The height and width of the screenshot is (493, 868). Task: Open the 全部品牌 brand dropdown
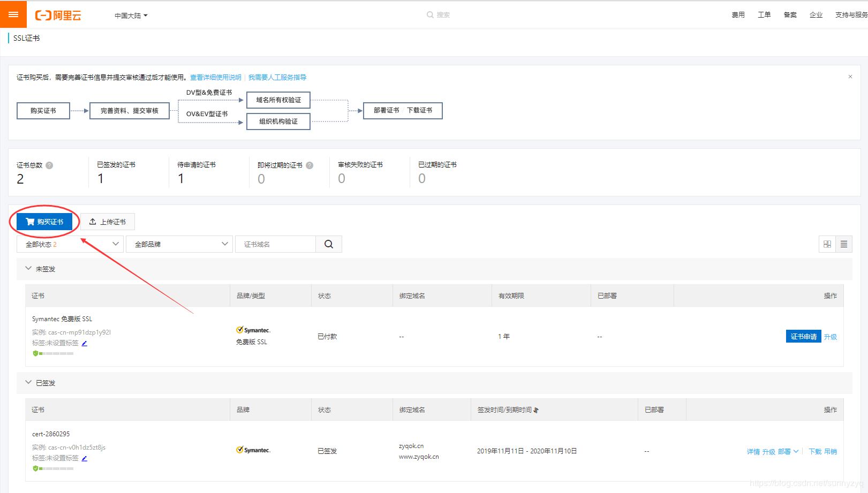click(x=179, y=244)
